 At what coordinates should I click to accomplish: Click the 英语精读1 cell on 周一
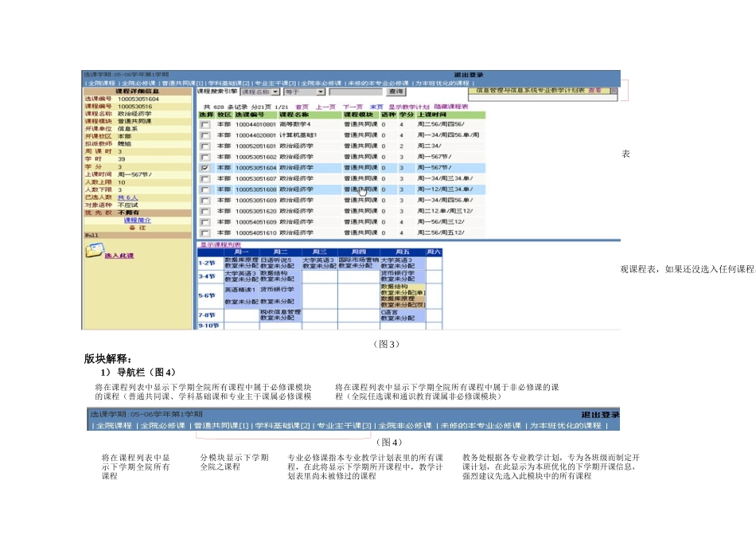[x=242, y=295]
